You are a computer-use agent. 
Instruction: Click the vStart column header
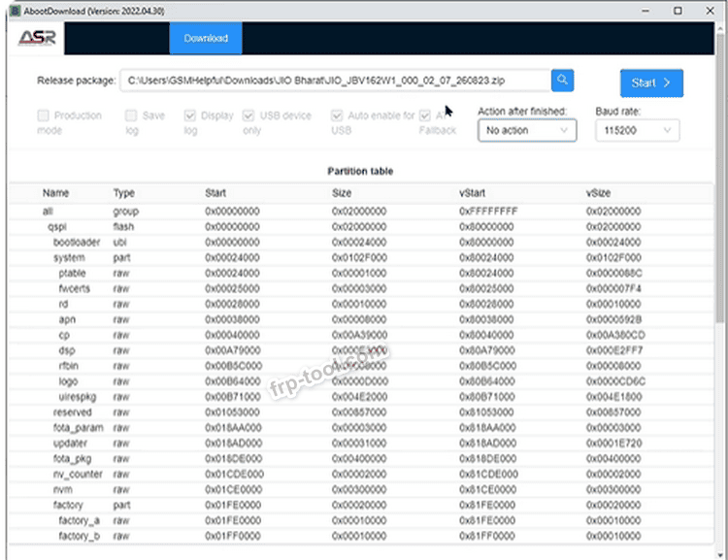click(x=472, y=193)
